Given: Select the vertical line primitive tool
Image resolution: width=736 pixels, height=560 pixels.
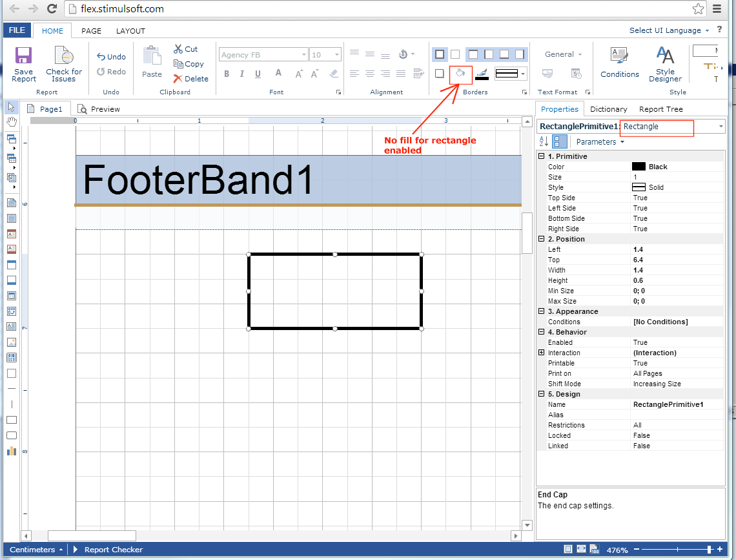Looking at the screenshot, I should (12, 404).
